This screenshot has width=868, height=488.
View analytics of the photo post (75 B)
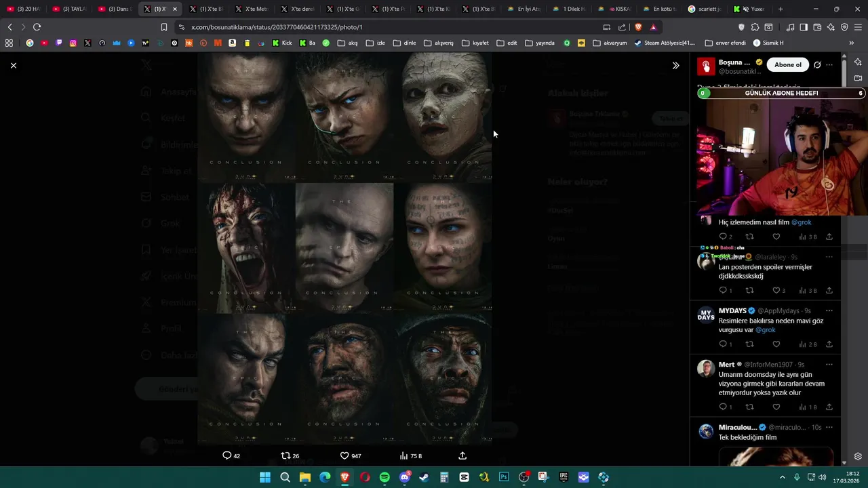point(411,456)
